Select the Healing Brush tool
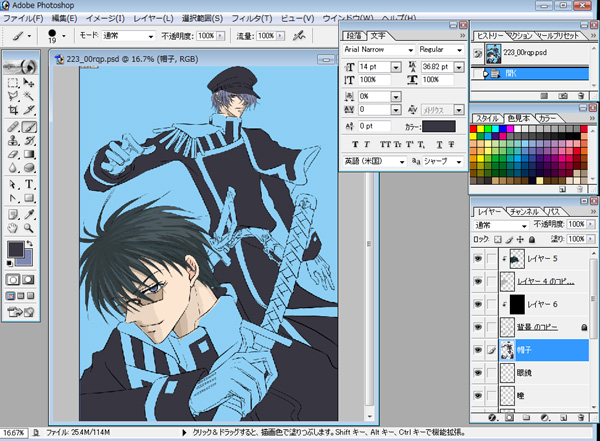This screenshot has height=441, width=600. 13,127
